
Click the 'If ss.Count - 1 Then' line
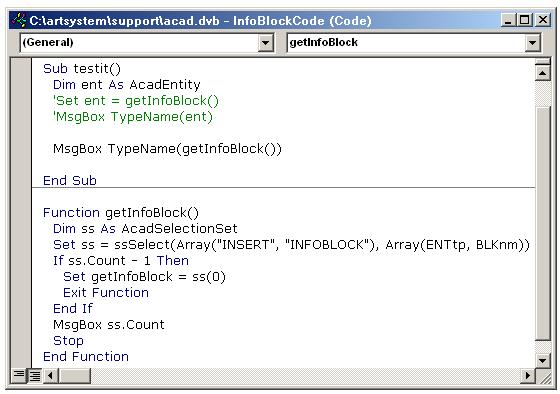click(121, 261)
